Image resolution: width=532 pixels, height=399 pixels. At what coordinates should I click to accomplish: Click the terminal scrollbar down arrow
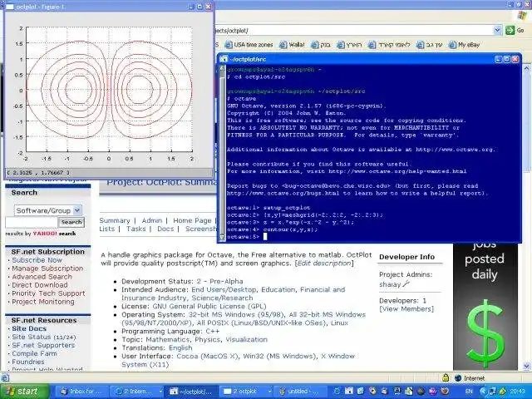222,237
